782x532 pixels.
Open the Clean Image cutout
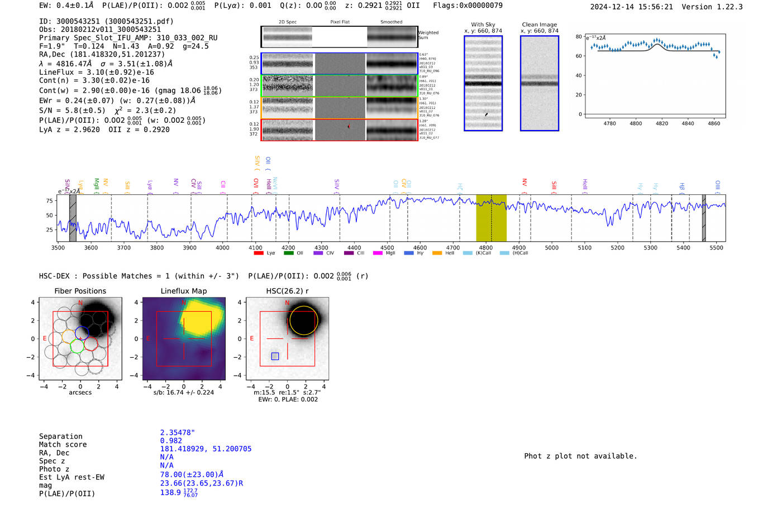click(540, 83)
